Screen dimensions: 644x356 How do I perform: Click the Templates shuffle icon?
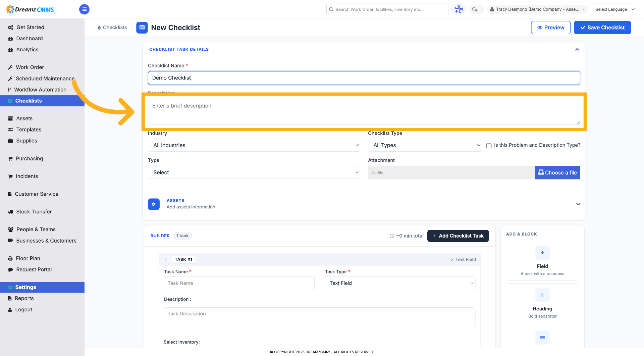coord(10,130)
